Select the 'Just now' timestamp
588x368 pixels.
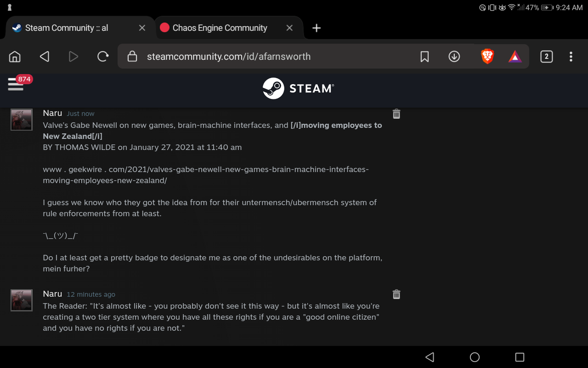[80, 114]
